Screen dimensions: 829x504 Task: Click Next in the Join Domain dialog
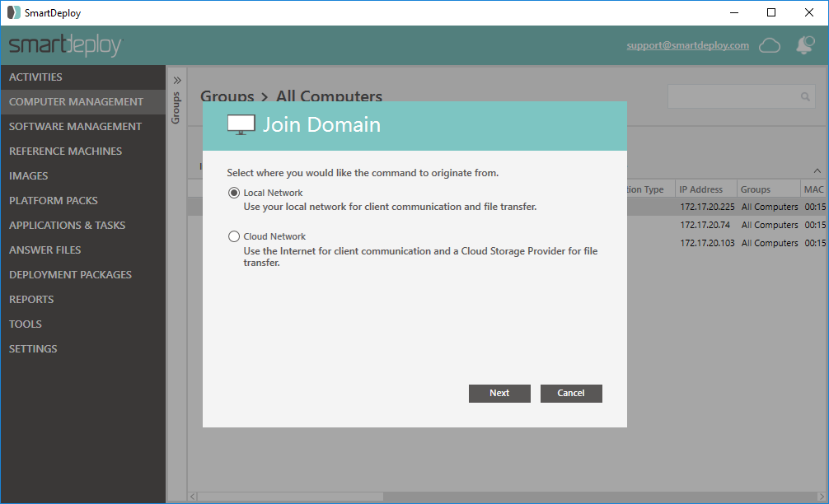click(x=499, y=393)
